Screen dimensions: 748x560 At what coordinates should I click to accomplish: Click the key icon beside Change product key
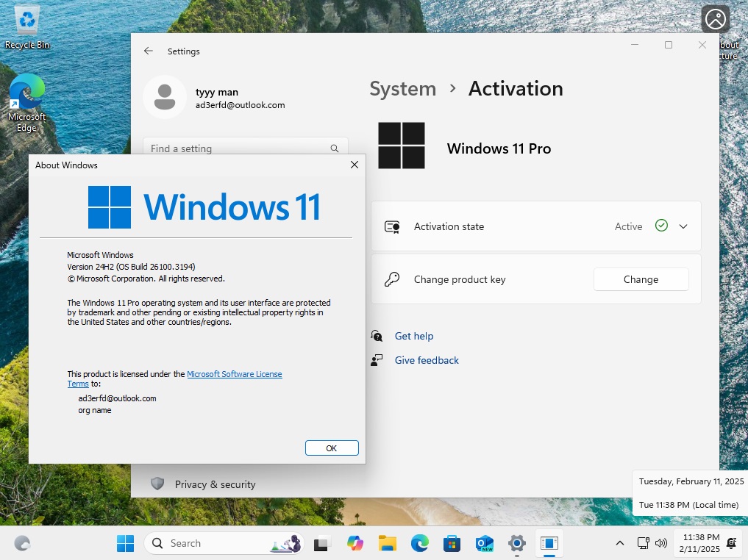392,279
